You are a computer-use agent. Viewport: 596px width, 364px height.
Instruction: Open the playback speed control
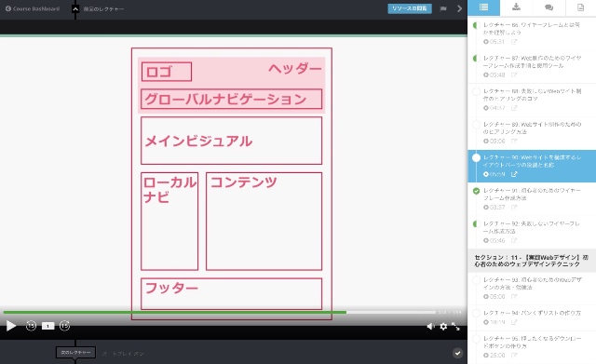pyautogui.click(x=47, y=326)
